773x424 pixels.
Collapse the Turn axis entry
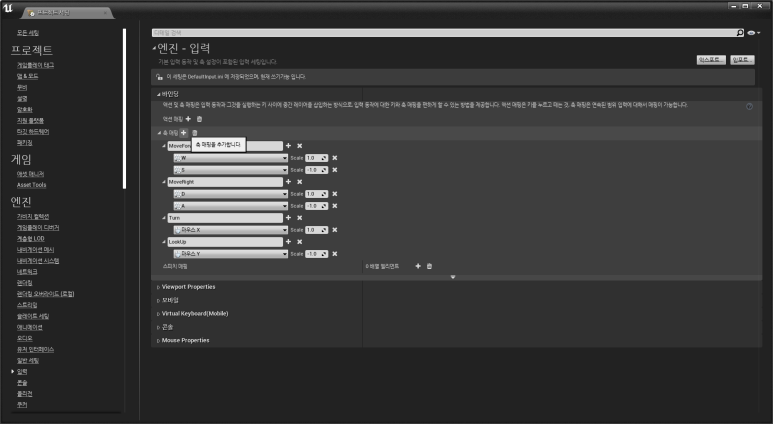tap(164, 218)
